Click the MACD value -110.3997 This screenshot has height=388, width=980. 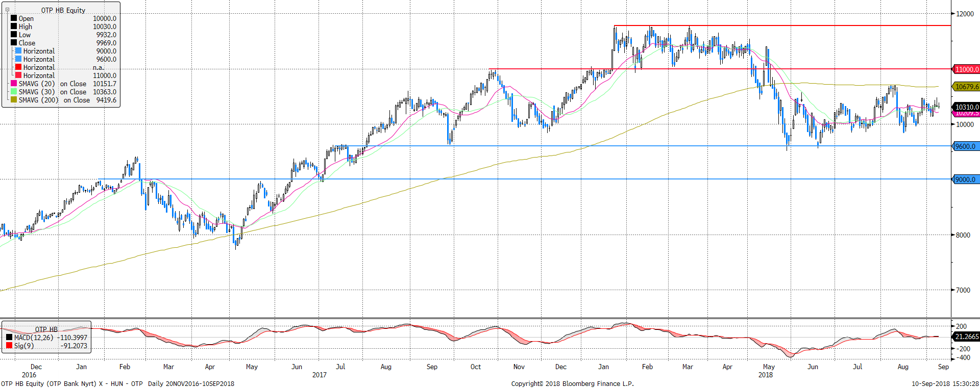click(72, 338)
